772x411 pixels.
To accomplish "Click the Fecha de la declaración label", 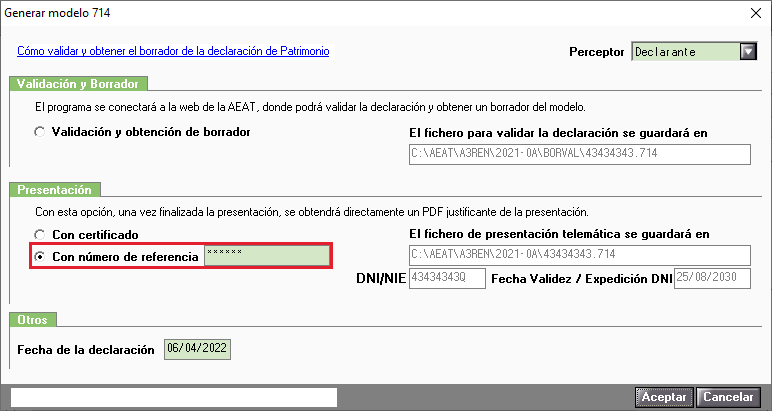I will coord(86,350).
